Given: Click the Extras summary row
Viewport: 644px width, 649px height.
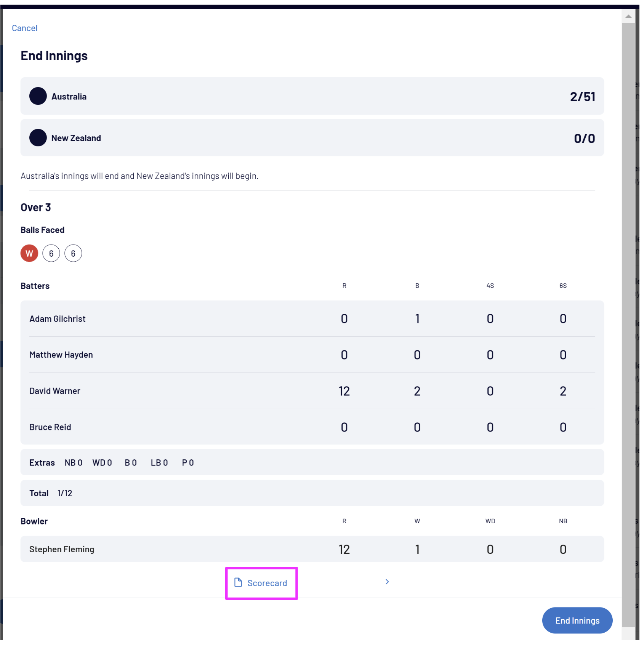Looking at the screenshot, I should click(x=312, y=463).
